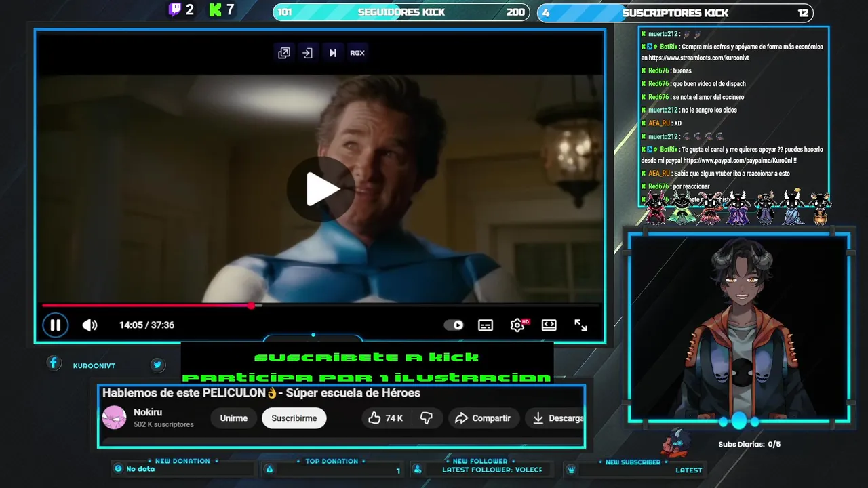Click the Suscribirme button
This screenshot has width=868, height=488.
tap(294, 418)
